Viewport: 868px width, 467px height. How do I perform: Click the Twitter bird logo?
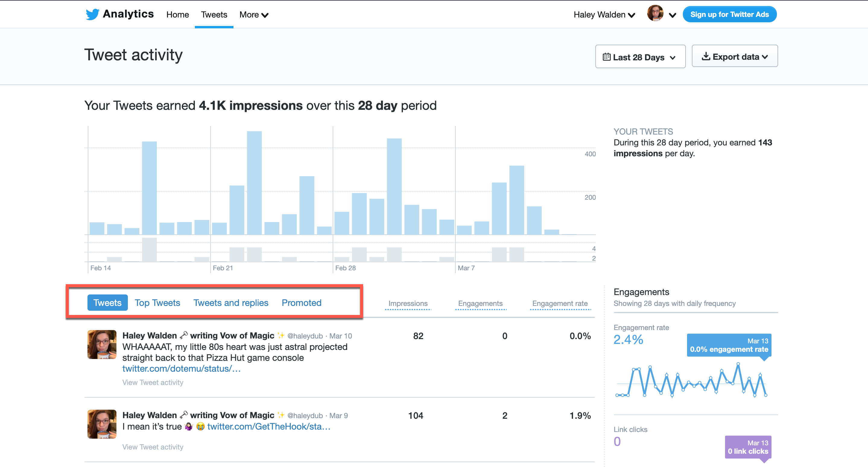point(92,14)
